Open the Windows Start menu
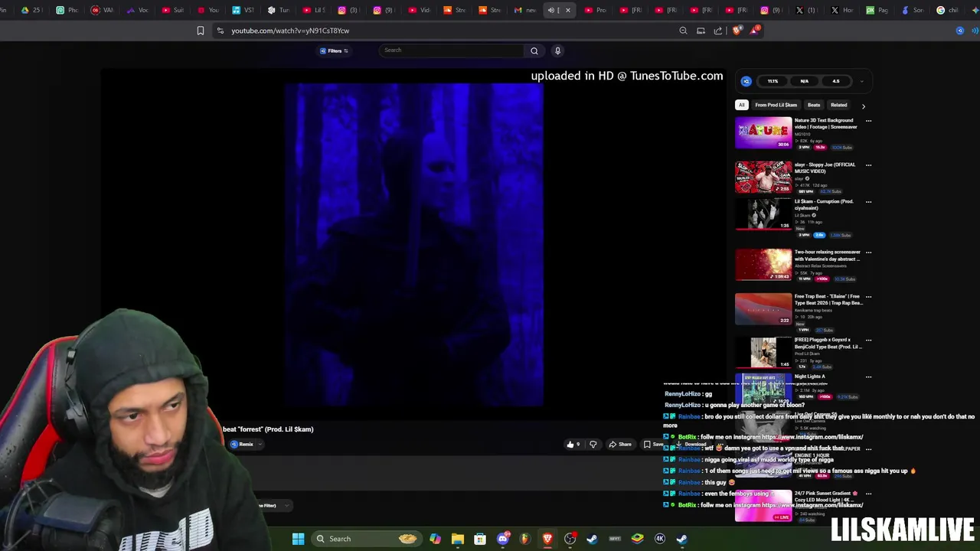 pos(298,539)
